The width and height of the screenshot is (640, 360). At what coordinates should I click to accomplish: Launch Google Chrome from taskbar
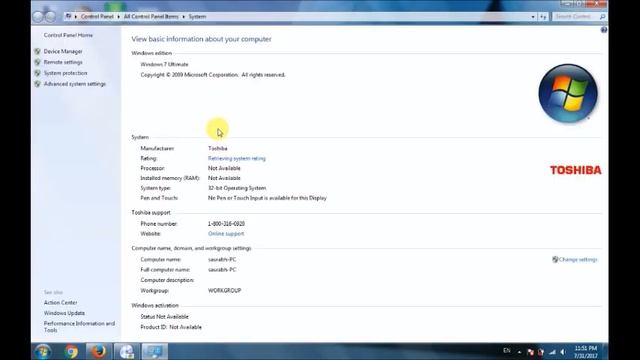point(71,351)
